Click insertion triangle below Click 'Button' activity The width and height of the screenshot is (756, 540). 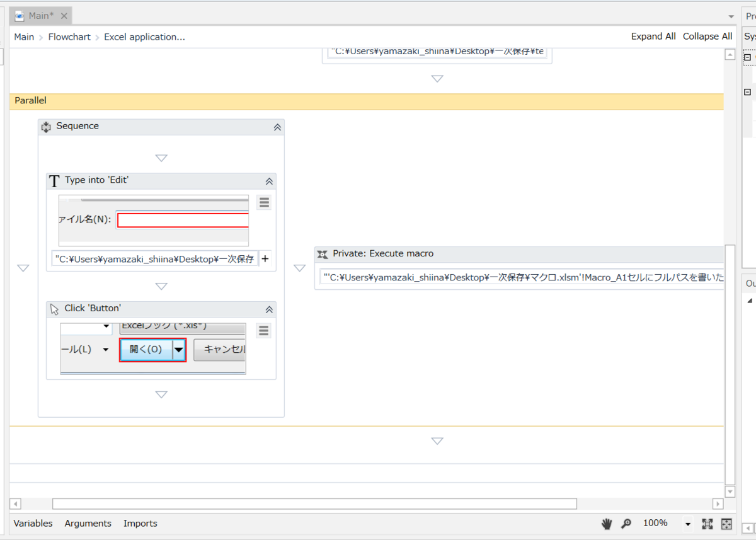tap(161, 394)
